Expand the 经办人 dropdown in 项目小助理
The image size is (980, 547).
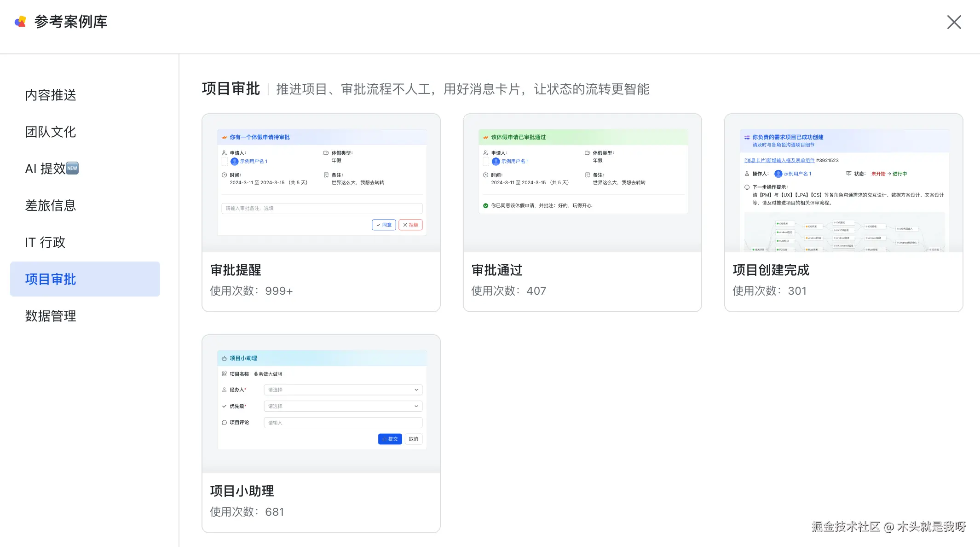click(x=343, y=390)
